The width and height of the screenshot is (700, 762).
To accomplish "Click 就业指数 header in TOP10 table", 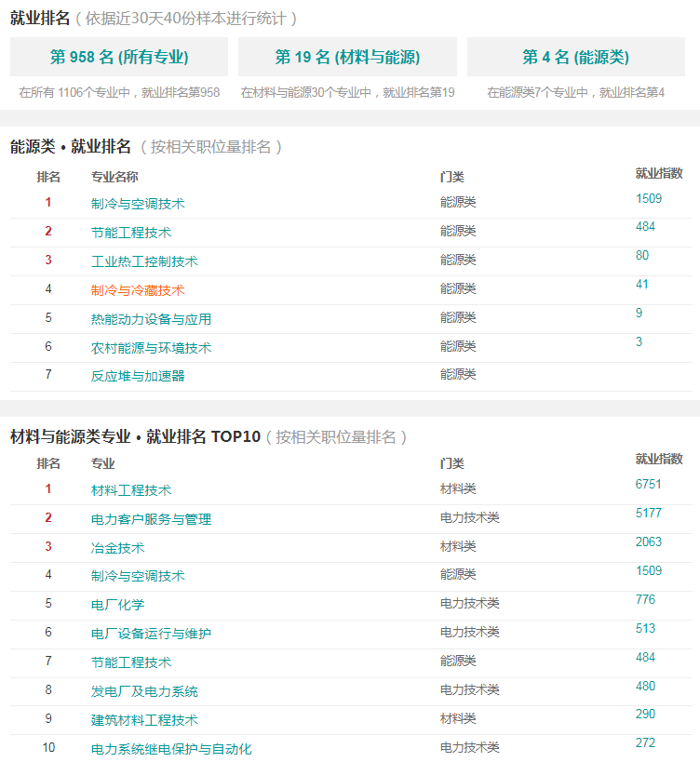I will (x=659, y=459).
